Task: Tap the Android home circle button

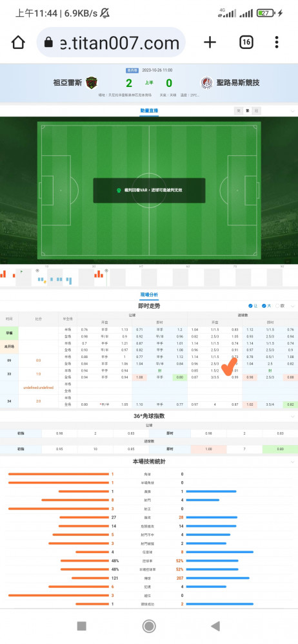Action: [149, 626]
